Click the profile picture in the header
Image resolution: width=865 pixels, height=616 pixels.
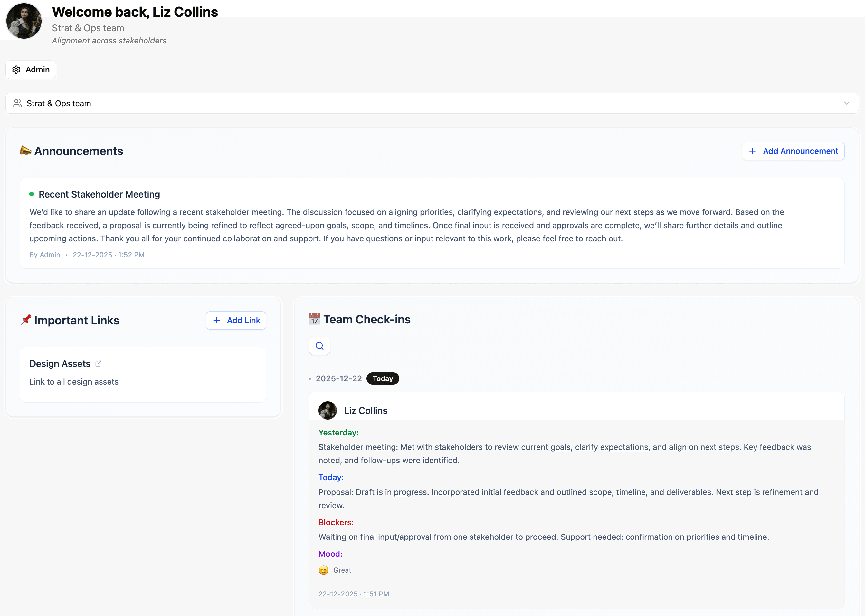click(x=24, y=21)
